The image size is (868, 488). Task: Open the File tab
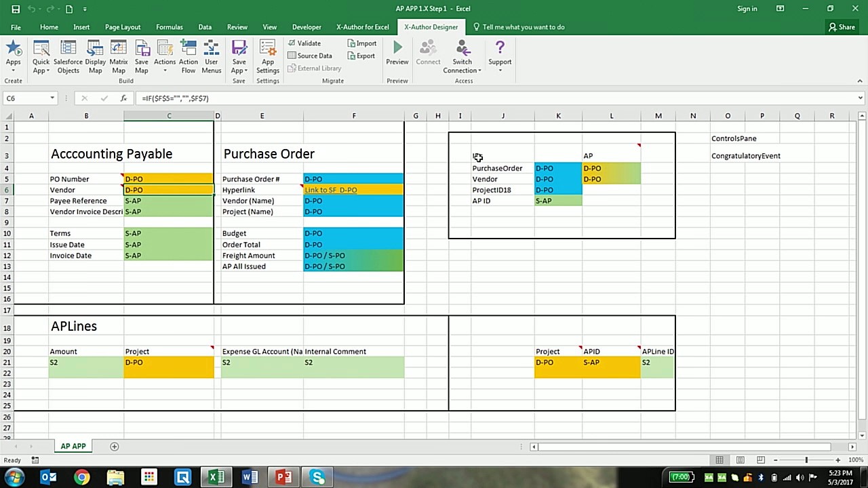pos(16,27)
